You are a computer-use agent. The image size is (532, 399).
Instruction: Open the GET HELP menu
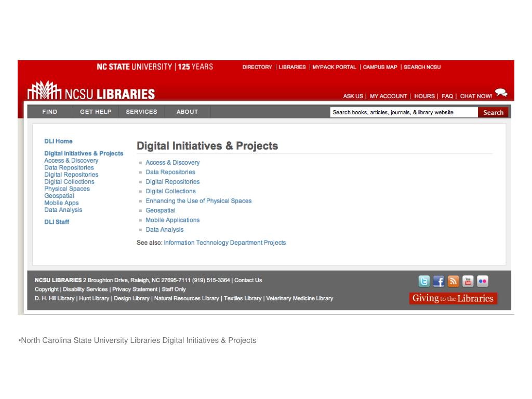[96, 112]
